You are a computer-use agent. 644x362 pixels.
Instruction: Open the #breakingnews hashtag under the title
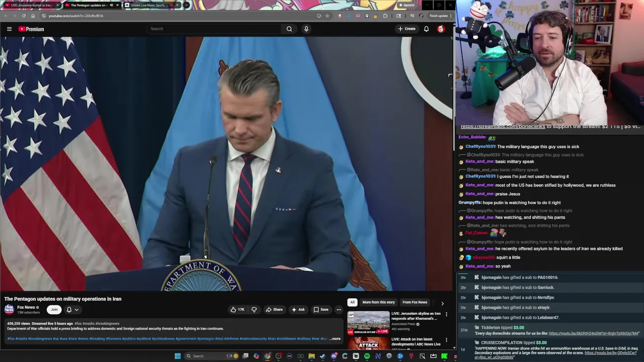(107, 324)
